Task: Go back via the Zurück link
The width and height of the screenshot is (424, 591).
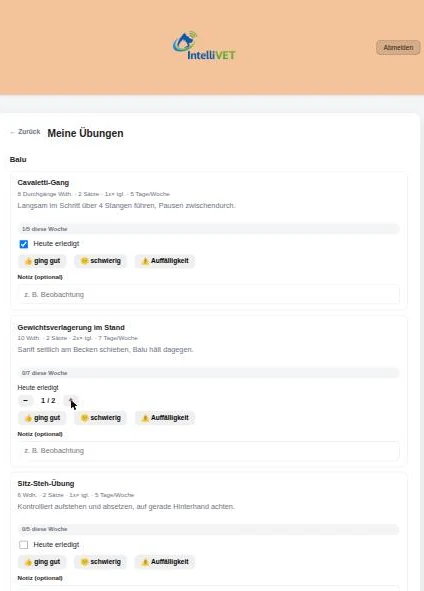Action: [x=25, y=132]
